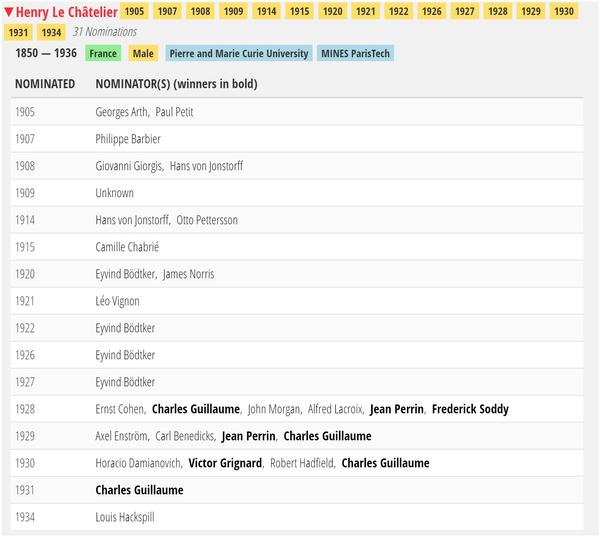The height and width of the screenshot is (537, 600).
Task: Click Eyvind Bödtker in 1920 row
Action: [x=126, y=274]
